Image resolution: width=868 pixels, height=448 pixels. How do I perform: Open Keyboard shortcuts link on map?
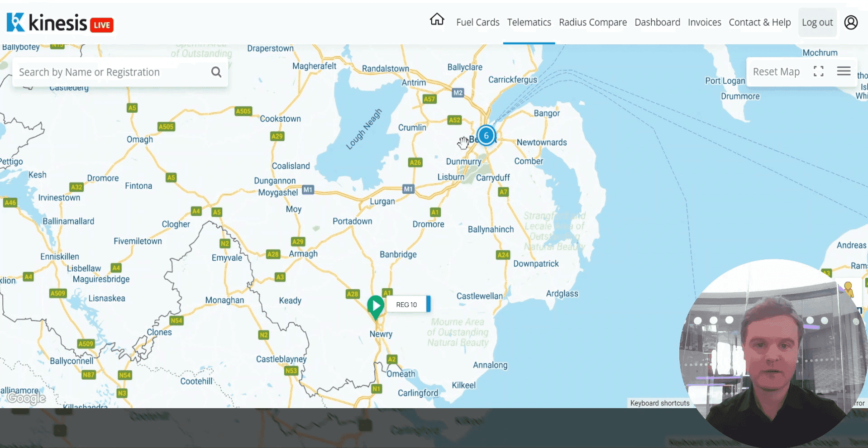coord(659,403)
